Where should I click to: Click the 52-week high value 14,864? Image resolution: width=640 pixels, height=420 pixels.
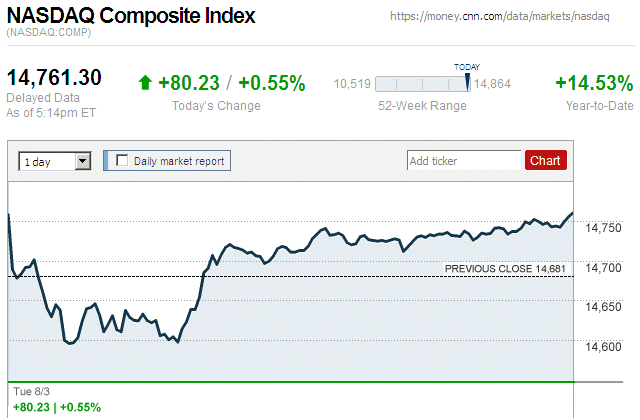pos(492,84)
